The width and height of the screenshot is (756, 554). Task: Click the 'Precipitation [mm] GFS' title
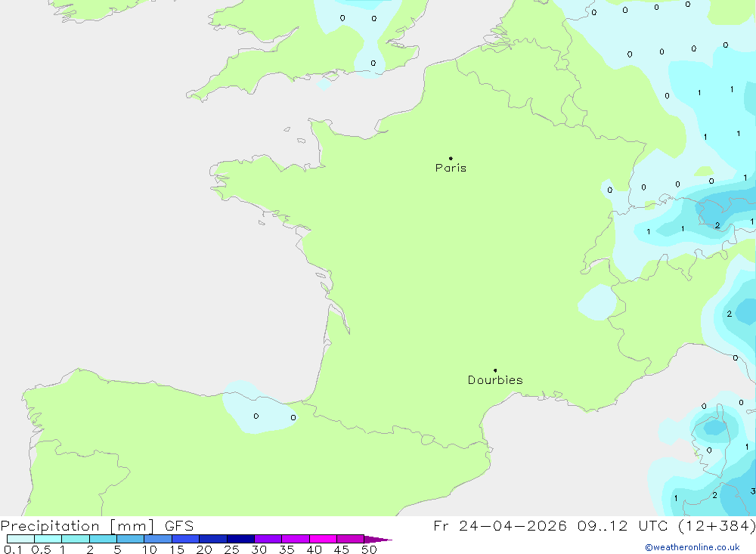pyautogui.click(x=97, y=525)
